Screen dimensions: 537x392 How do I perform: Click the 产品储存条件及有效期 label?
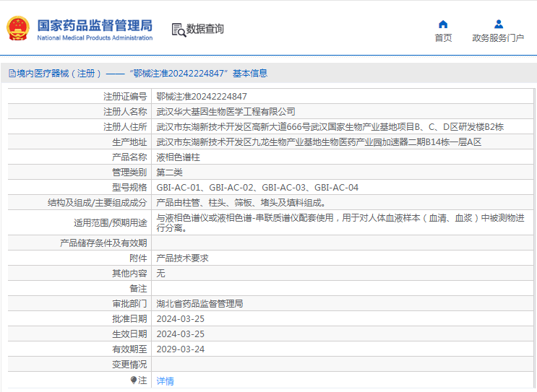point(103,243)
